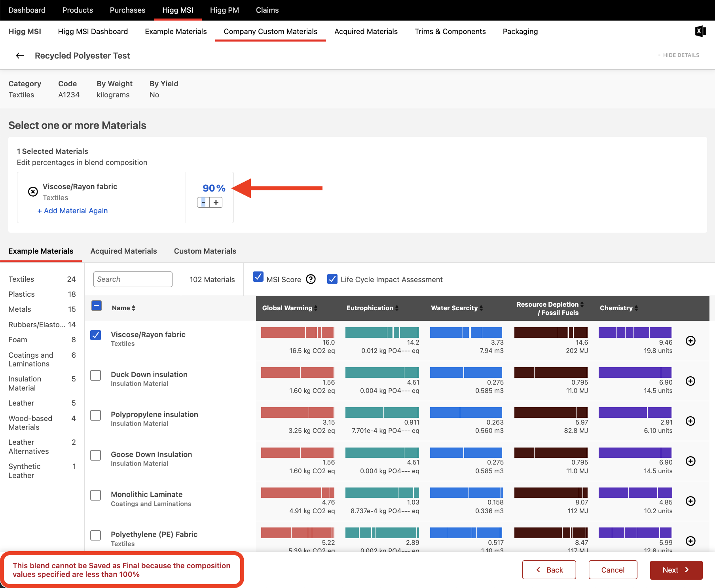Image resolution: width=715 pixels, height=588 pixels.
Task: Filter by Textiles category
Action: click(42, 279)
